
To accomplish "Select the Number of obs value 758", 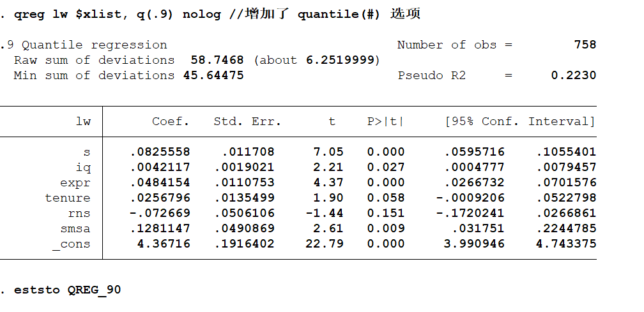I will pyautogui.click(x=585, y=45).
